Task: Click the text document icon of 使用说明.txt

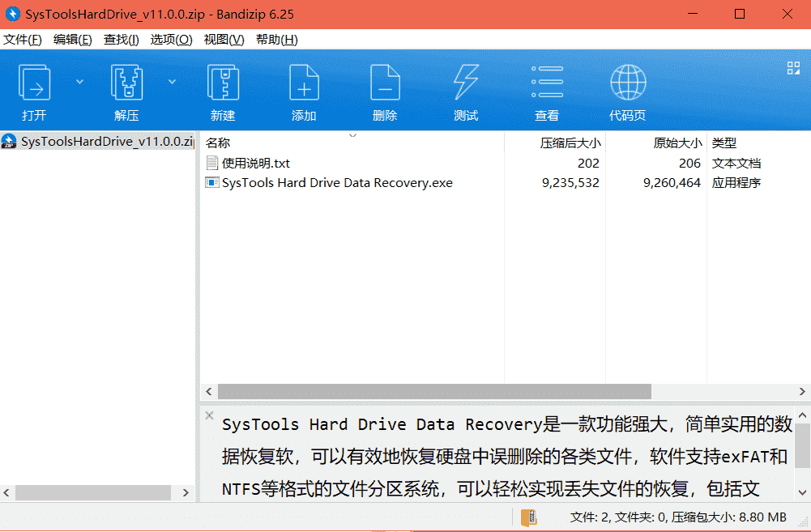Action: [x=212, y=163]
